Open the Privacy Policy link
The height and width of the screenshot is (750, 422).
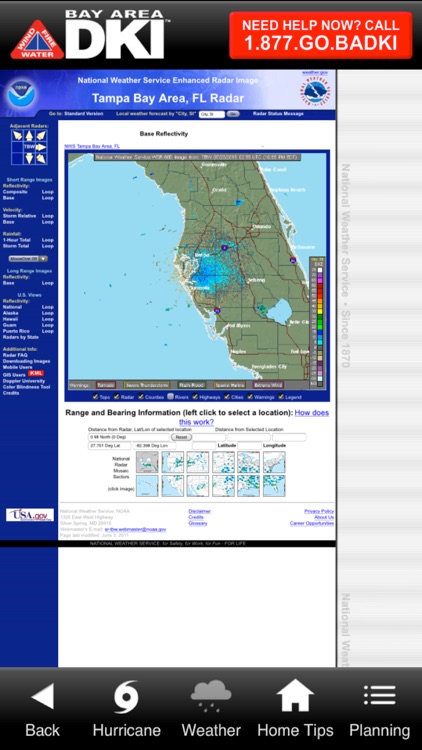[x=319, y=511]
